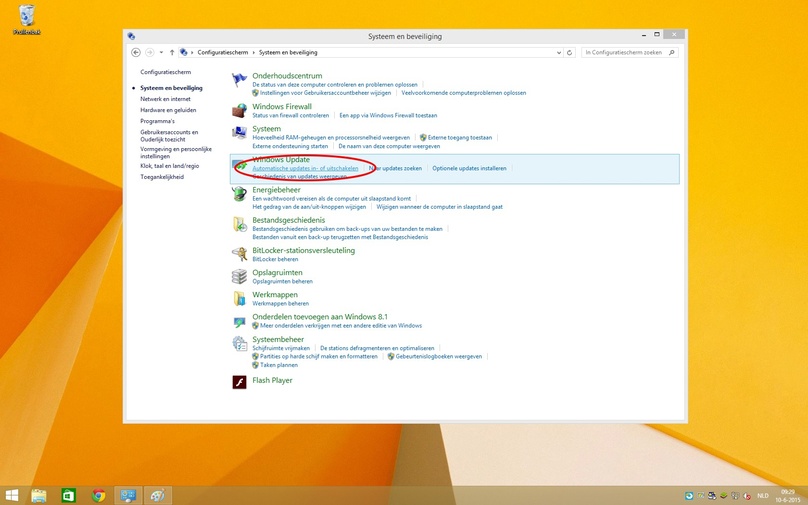The height and width of the screenshot is (505, 808).
Task: Open the Recycle Bin on desktop
Action: click(26, 20)
